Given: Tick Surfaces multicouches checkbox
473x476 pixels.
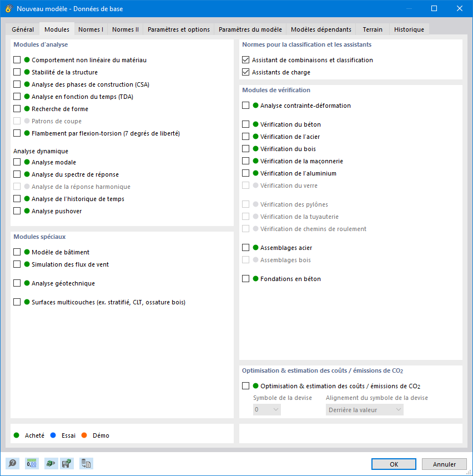Looking at the screenshot, I should (x=17, y=302).
